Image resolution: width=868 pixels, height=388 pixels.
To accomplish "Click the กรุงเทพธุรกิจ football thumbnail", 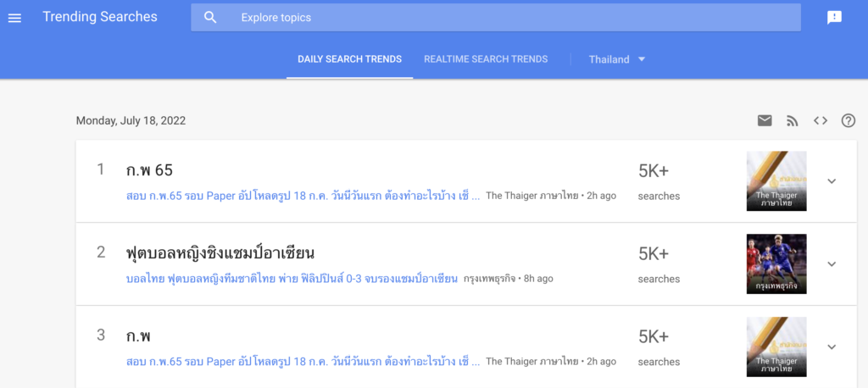I will pos(776,264).
